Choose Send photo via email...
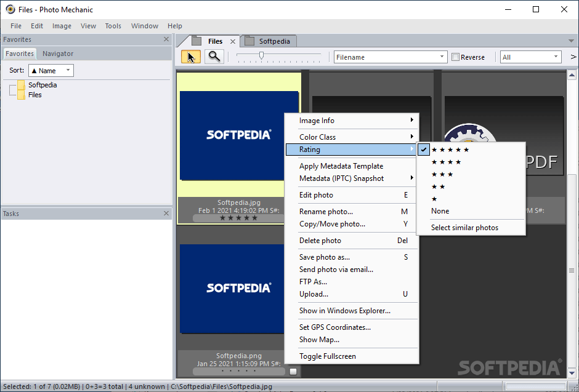 [352, 270]
